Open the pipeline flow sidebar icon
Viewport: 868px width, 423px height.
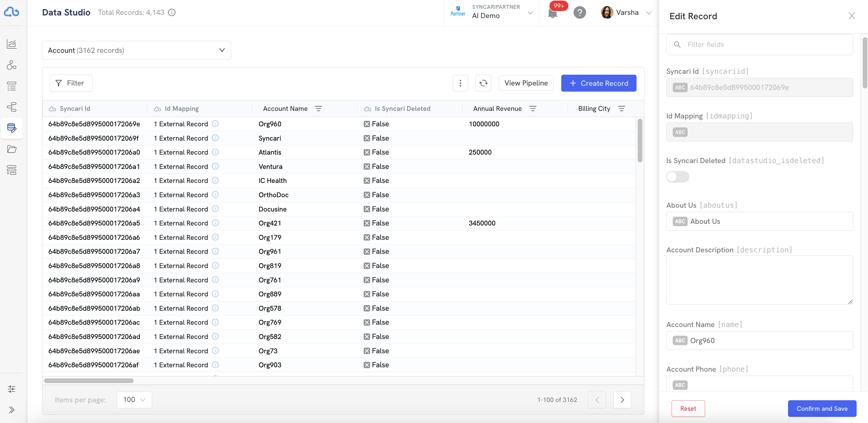pyautogui.click(x=11, y=107)
